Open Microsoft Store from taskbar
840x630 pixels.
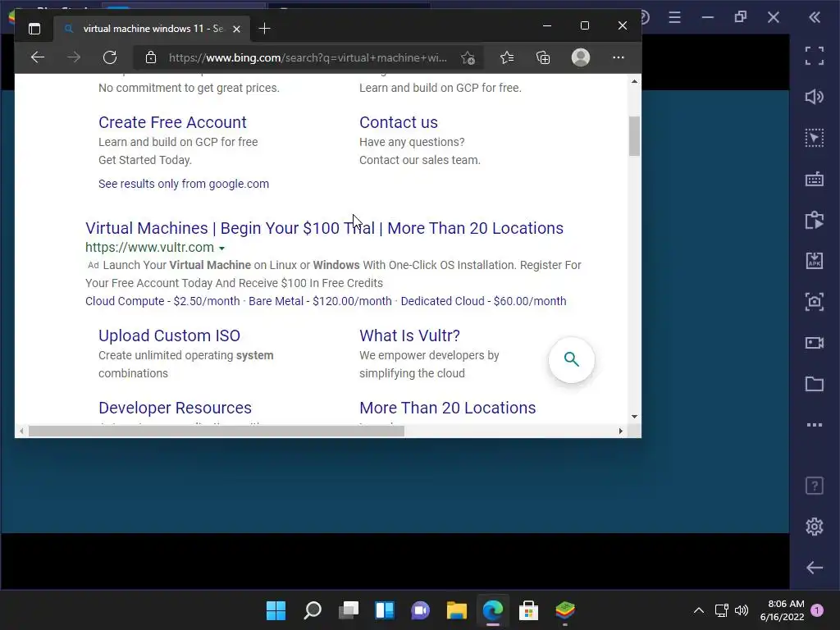529,610
